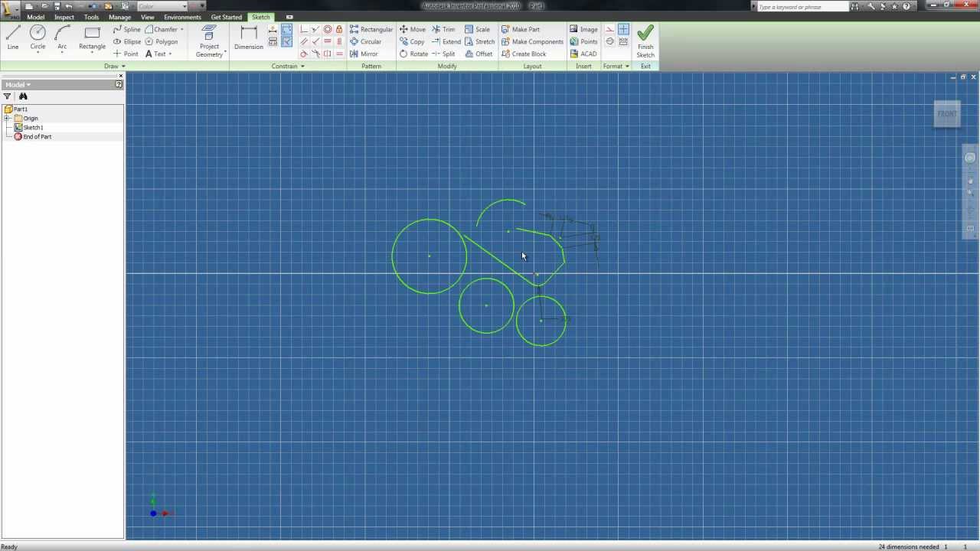Open the Chamfer dropdown arrow
The image size is (980, 551).
tap(182, 29)
